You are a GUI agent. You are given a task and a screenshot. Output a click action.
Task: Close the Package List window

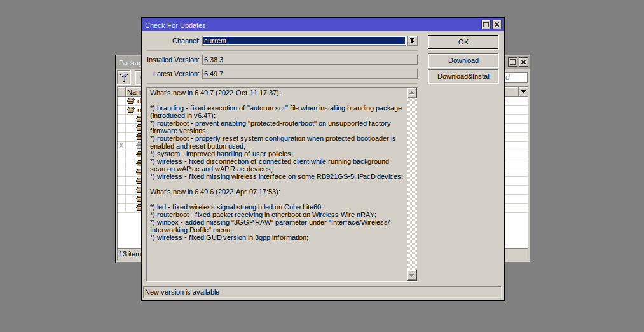523,62
